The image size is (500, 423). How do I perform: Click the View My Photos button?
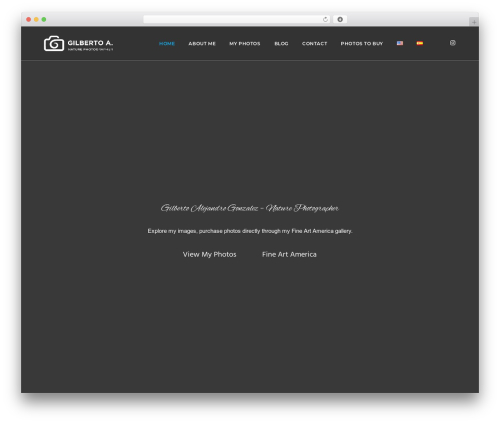click(x=209, y=254)
